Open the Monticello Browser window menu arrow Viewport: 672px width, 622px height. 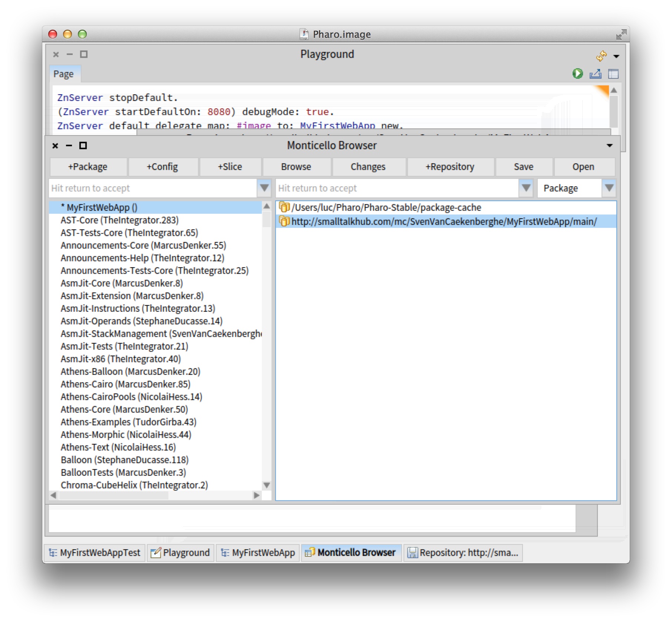[609, 145]
